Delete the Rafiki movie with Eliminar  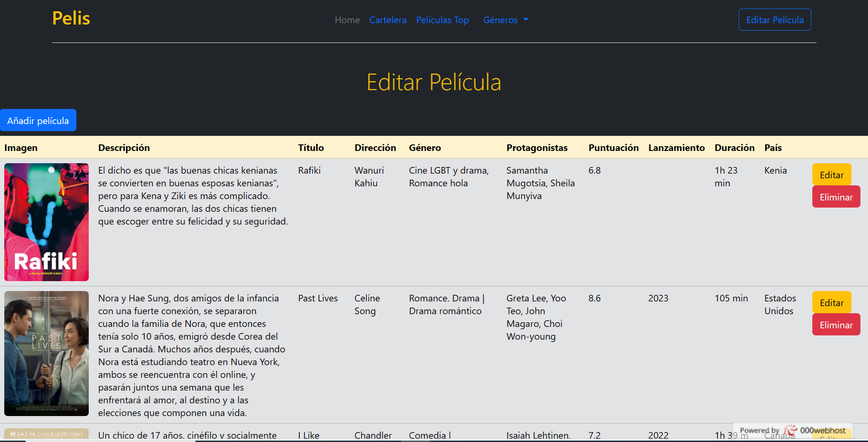pyautogui.click(x=836, y=197)
